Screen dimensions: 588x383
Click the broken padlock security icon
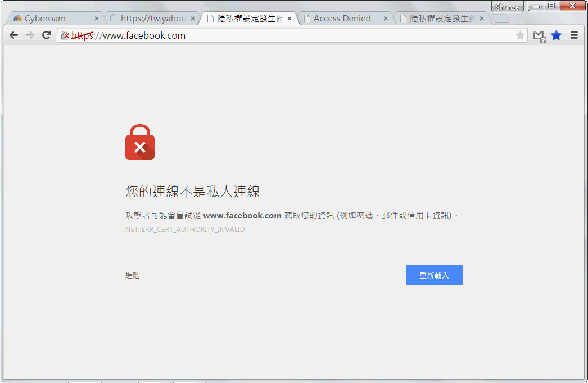(x=65, y=35)
